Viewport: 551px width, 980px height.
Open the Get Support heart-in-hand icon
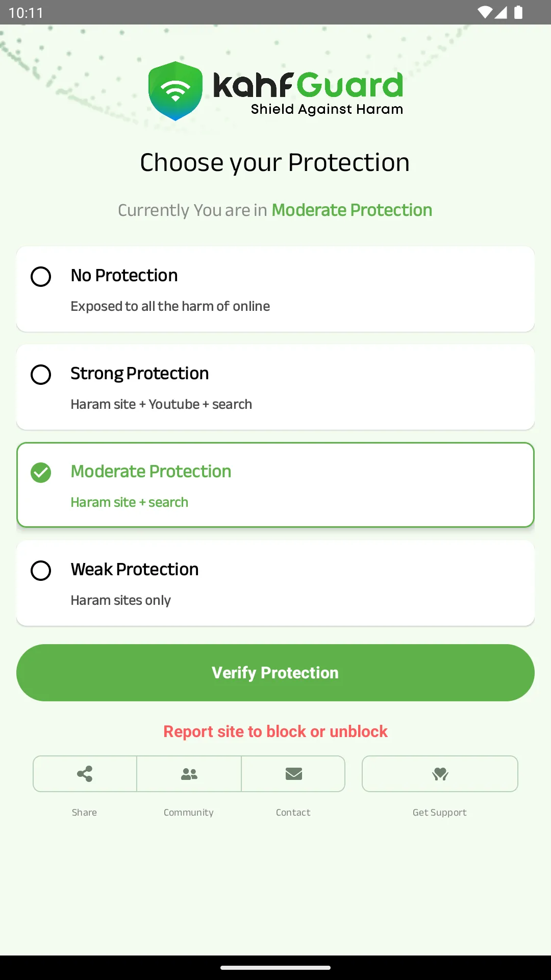tap(439, 774)
